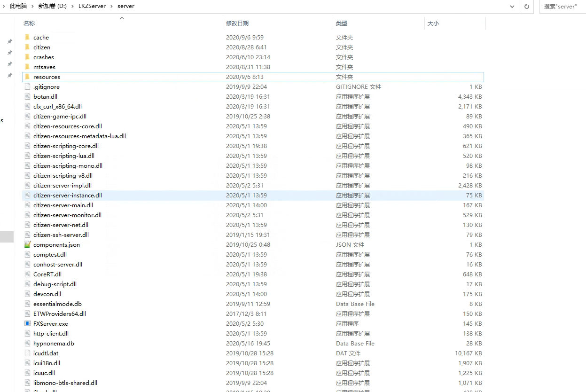The image size is (586, 392).
Task: Select the botan.dll file icon
Action: [27, 96]
